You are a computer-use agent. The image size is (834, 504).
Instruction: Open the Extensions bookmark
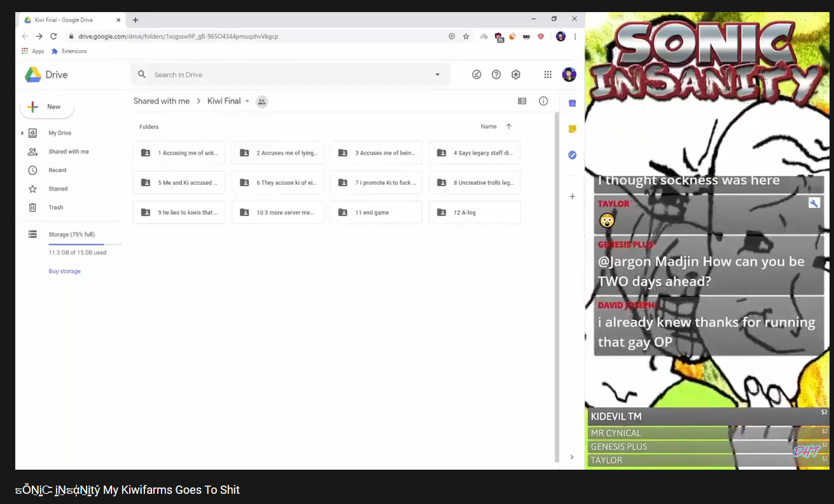pos(69,51)
